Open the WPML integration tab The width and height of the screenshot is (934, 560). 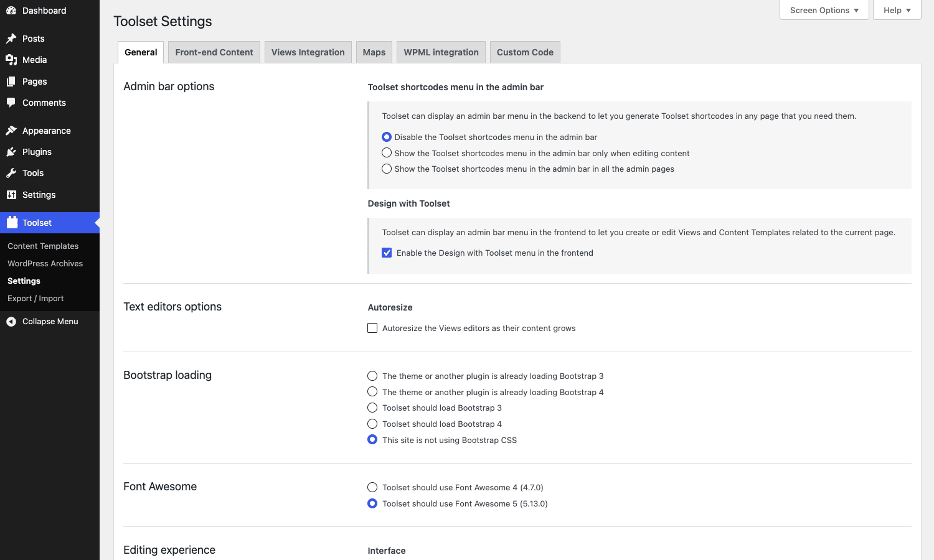(441, 52)
